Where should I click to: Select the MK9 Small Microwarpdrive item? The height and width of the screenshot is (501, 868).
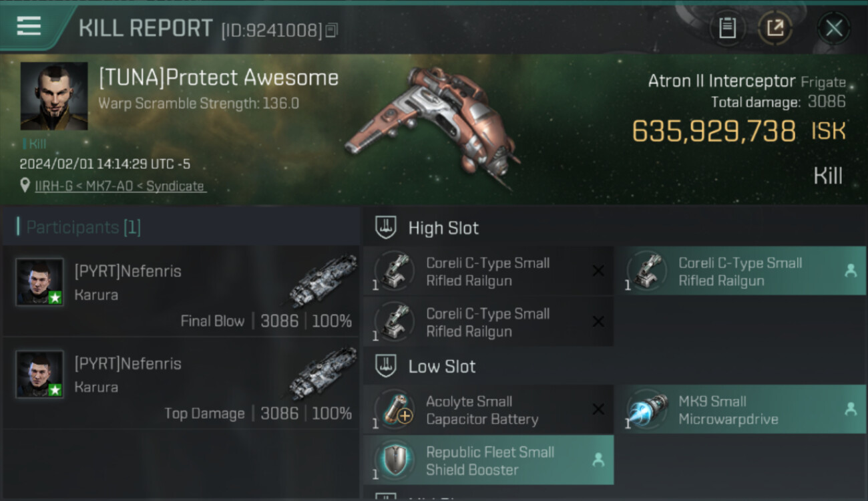coord(740,409)
